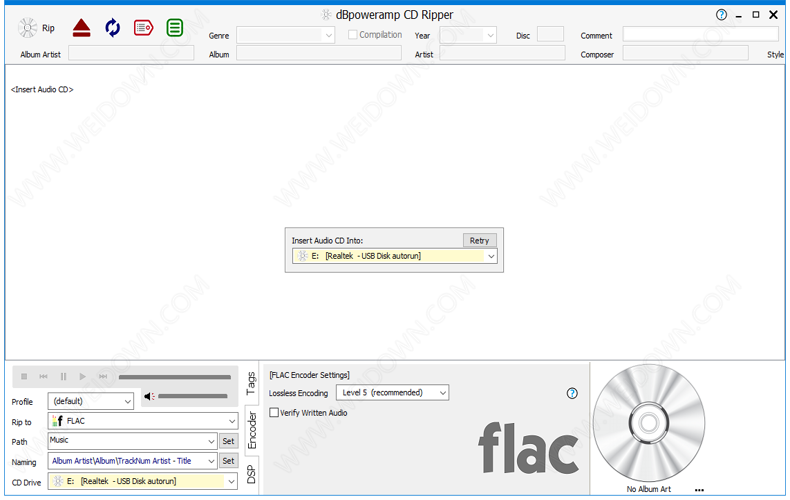Expand the Naming scheme dropdown
The width and height of the screenshot is (790, 500).
coord(211,461)
